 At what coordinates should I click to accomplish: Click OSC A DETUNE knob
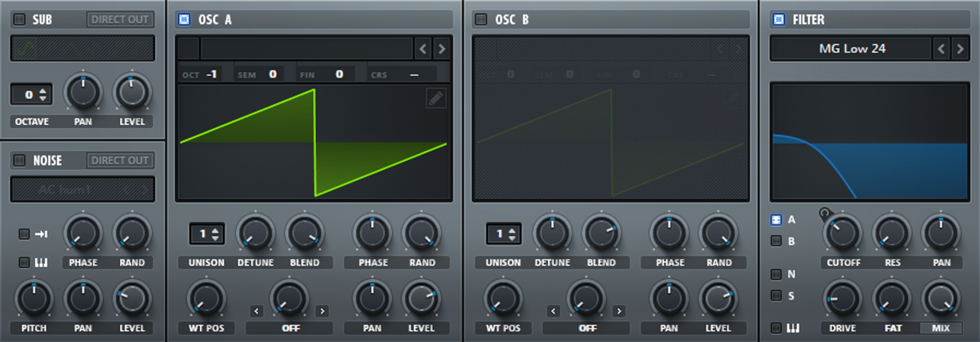pyautogui.click(x=255, y=233)
